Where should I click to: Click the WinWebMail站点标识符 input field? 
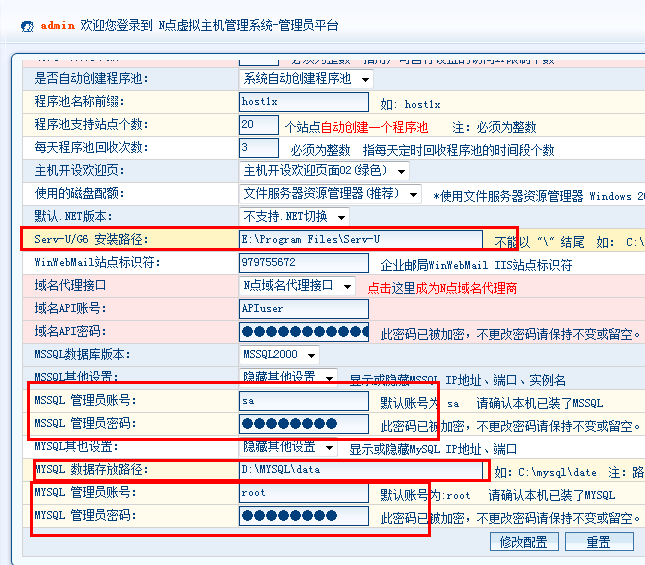tap(304, 263)
